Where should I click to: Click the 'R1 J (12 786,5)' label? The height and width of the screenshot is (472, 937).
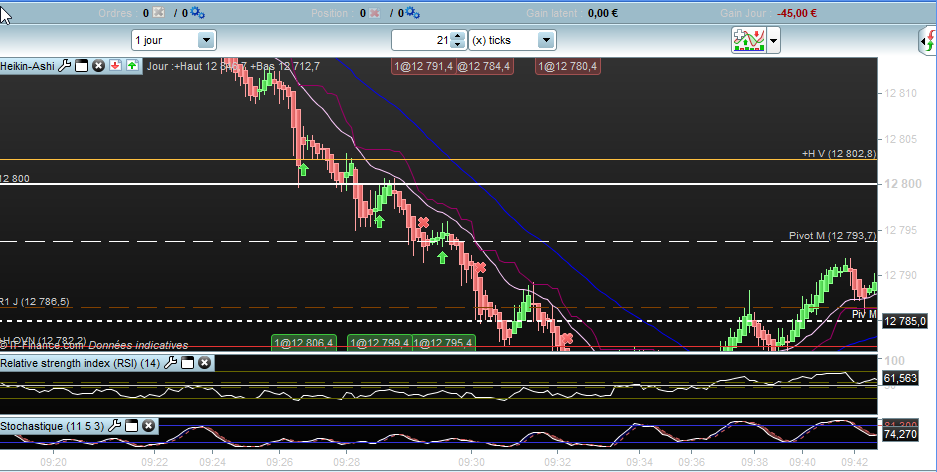[x=35, y=302]
